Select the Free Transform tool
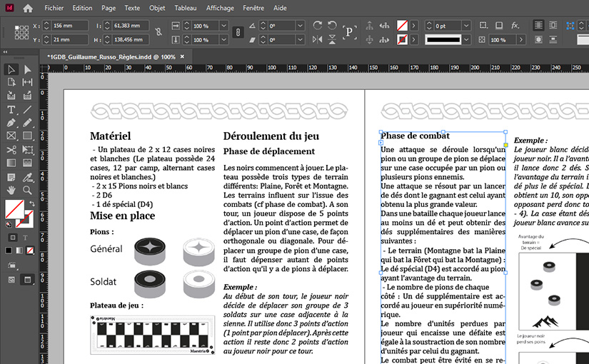 coord(27,149)
